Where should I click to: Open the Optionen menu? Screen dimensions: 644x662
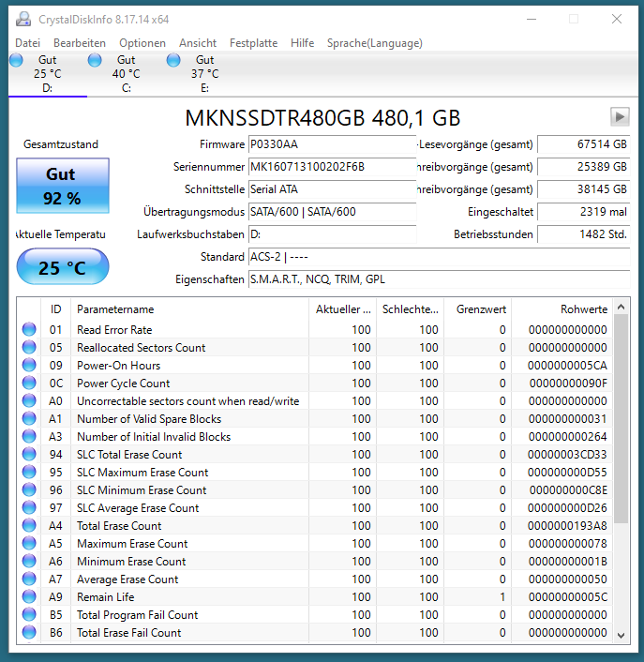pos(142,43)
